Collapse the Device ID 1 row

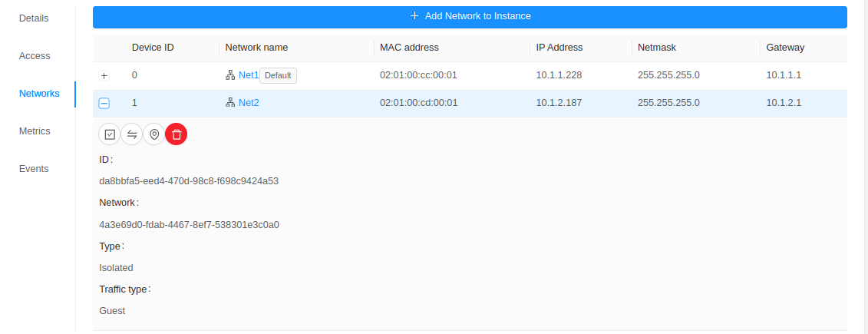click(x=104, y=104)
